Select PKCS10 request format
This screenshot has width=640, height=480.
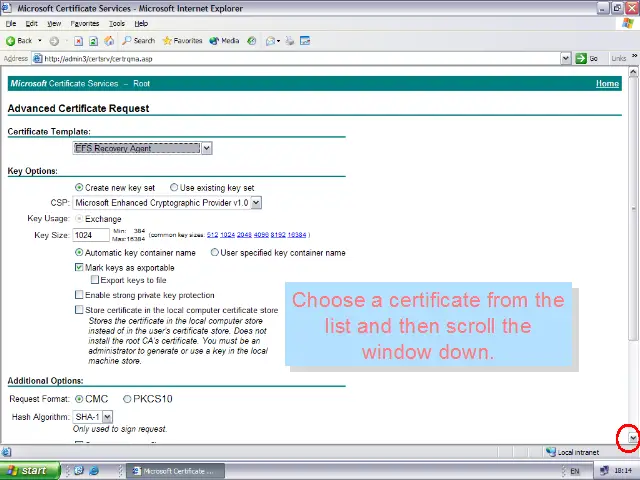pos(127,399)
